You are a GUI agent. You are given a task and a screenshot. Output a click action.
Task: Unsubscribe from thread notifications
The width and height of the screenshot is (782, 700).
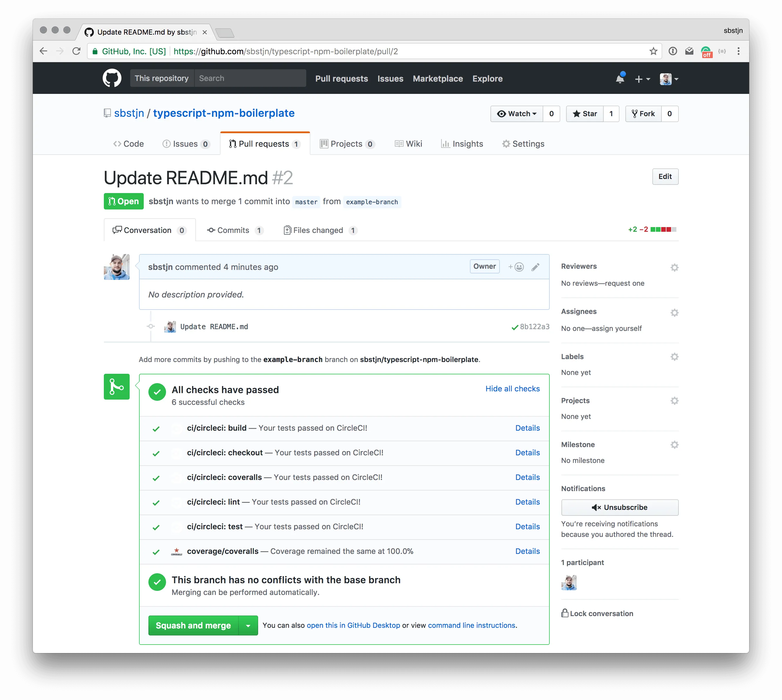pyautogui.click(x=620, y=507)
